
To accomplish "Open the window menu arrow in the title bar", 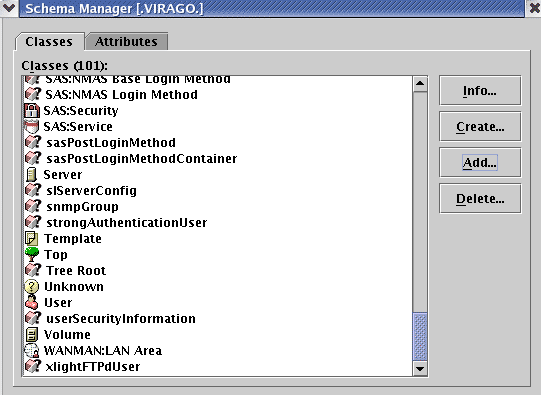I will (x=9, y=8).
